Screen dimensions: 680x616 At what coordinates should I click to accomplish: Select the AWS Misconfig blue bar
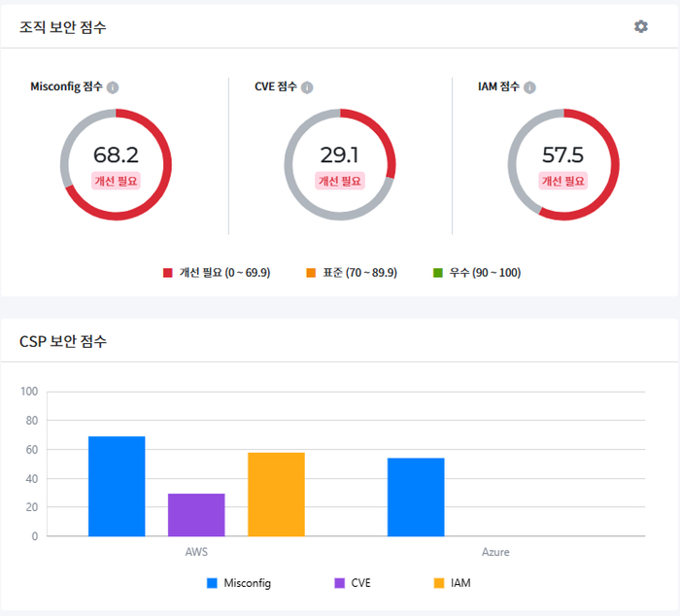click(x=117, y=486)
